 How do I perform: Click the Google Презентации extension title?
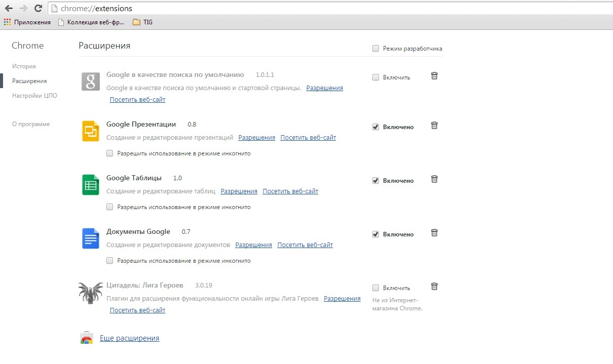(141, 125)
